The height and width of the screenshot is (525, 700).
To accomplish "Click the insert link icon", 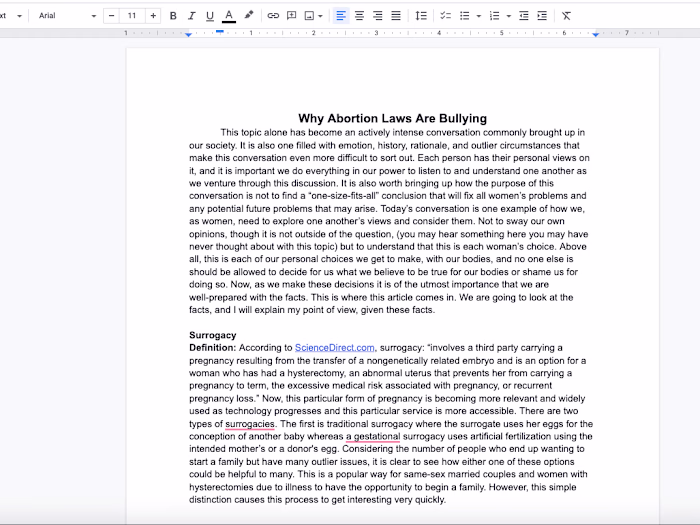I will pyautogui.click(x=273, y=16).
